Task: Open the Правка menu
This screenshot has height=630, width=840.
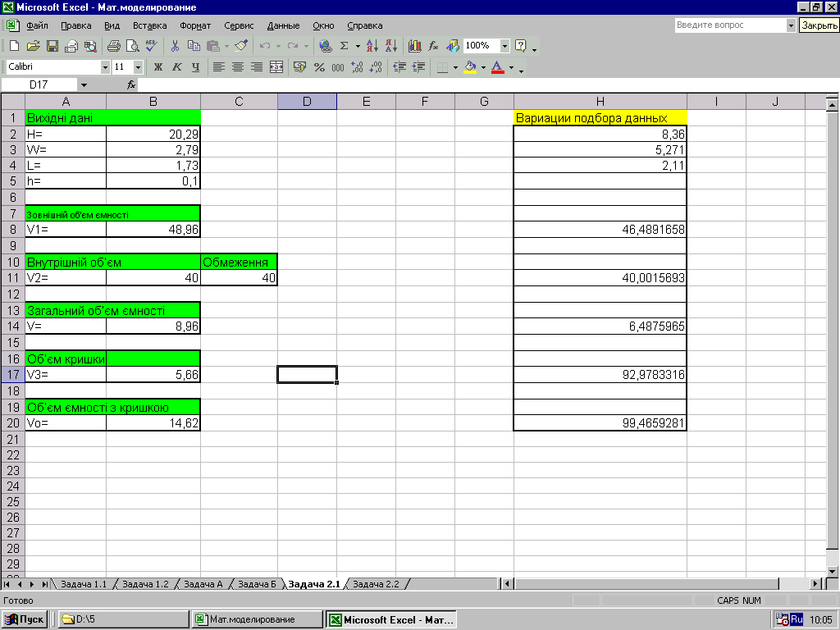Action: (x=75, y=25)
